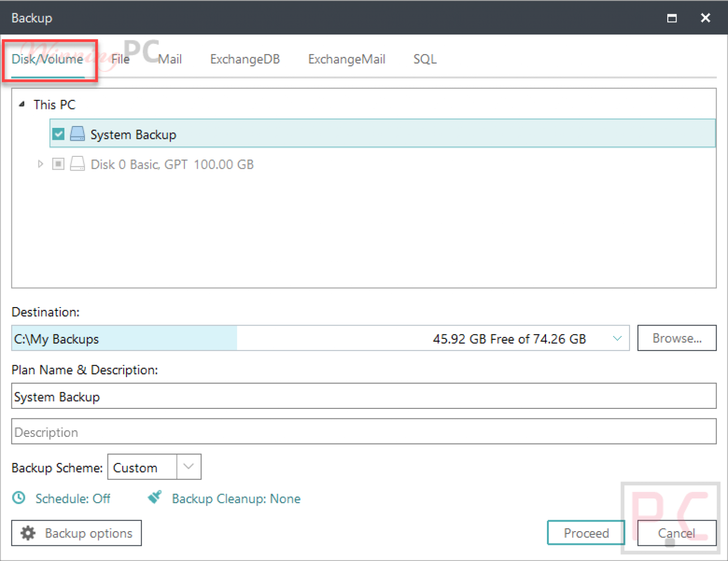Screen dimensions: 728x561
Task: Open the Backup Cleanup: None link
Action: click(x=236, y=498)
